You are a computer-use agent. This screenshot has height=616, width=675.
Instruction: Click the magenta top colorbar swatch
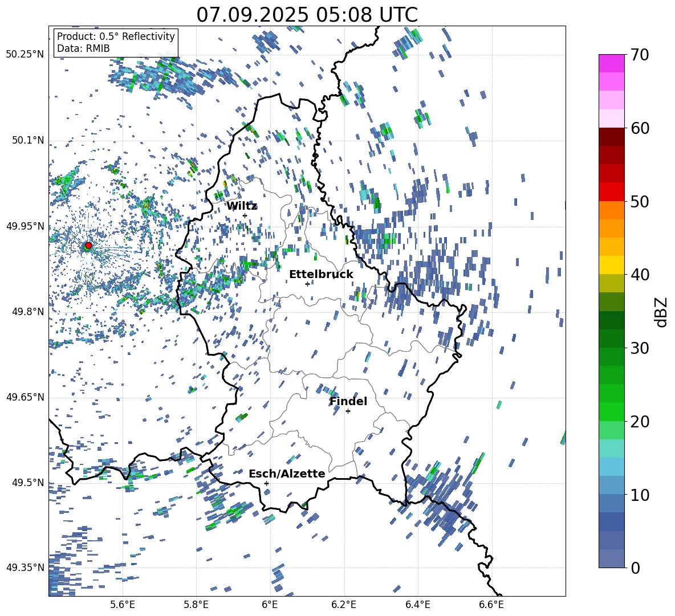(x=611, y=63)
